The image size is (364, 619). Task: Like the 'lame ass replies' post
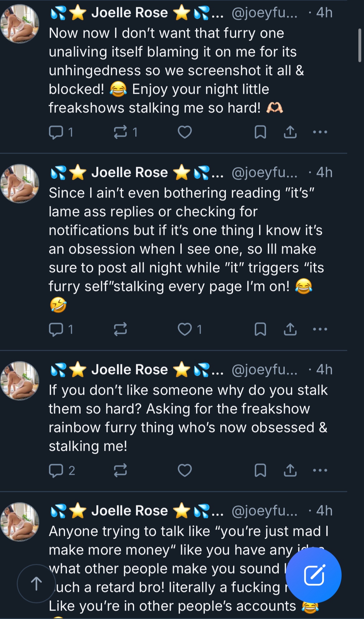[x=184, y=329]
